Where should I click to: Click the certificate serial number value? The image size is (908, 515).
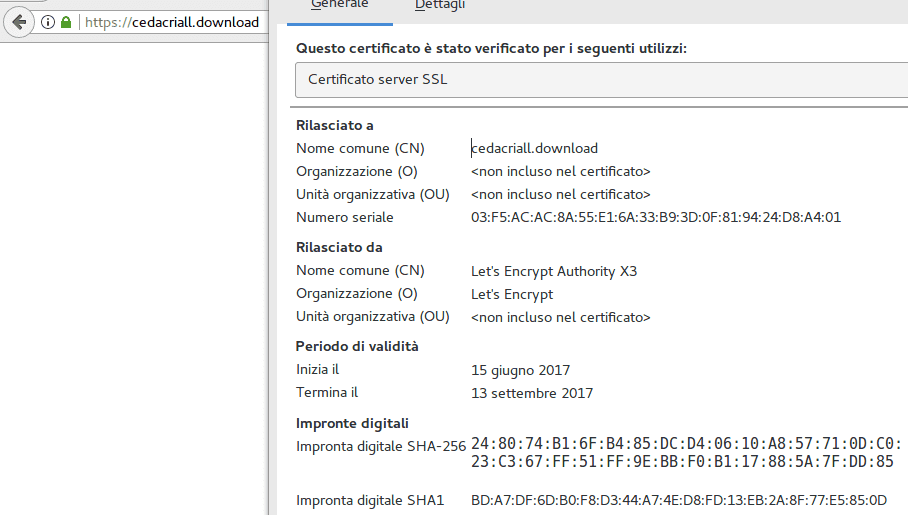point(655,217)
